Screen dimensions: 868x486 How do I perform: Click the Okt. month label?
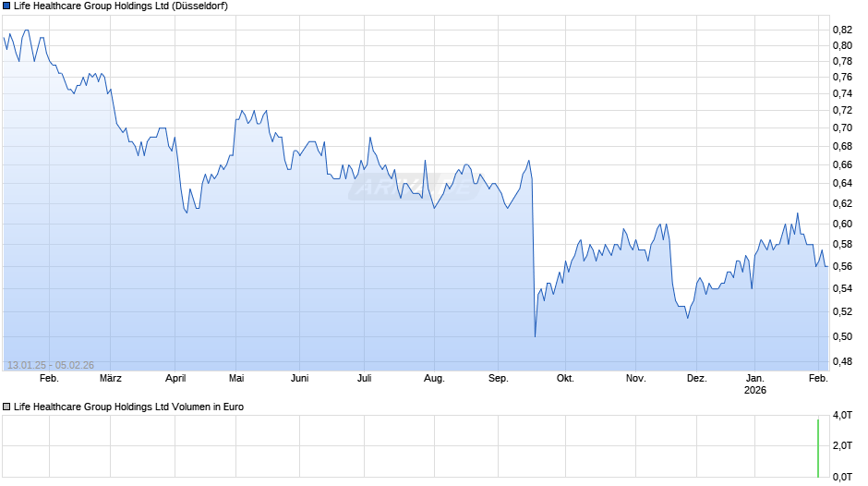[565, 378]
